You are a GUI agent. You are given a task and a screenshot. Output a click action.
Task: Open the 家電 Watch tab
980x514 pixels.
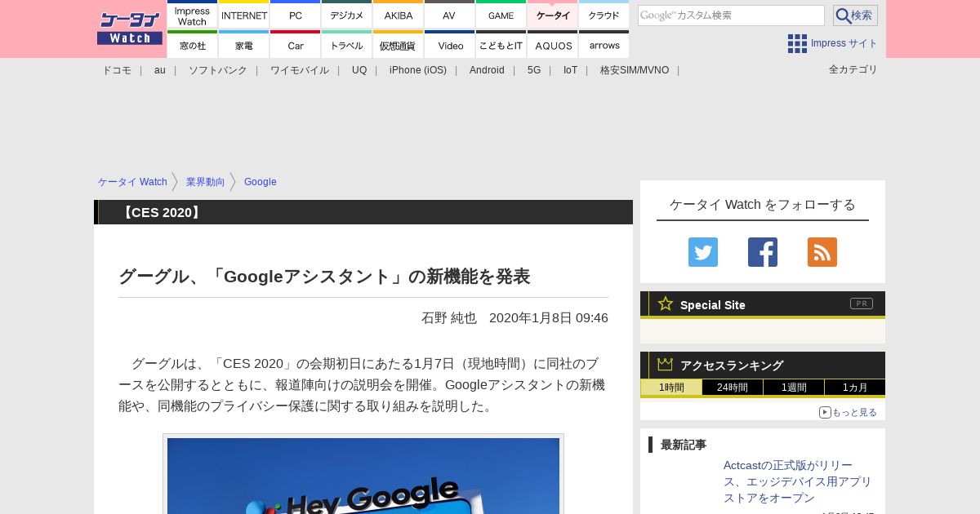pos(244,45)
